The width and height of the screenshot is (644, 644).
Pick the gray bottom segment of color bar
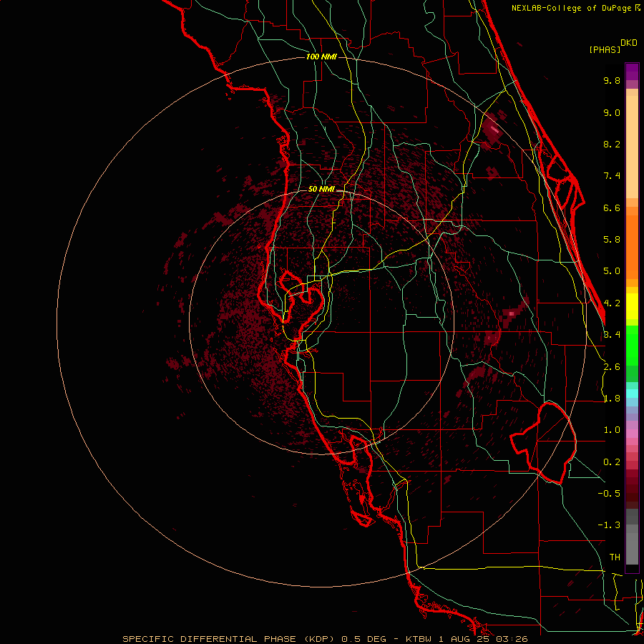pyautogui.click(x=632, y=548)
